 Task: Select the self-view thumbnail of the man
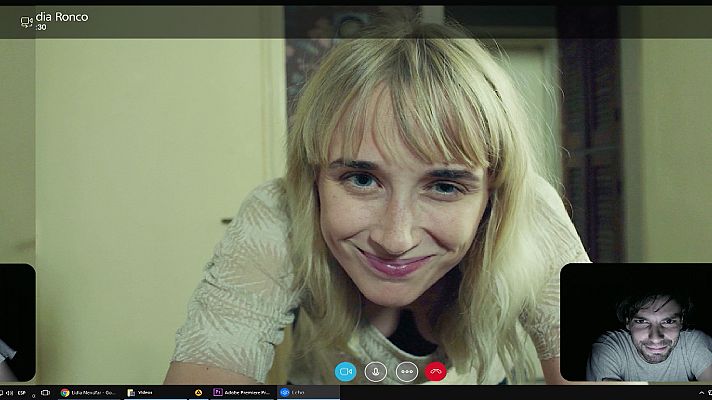635,322
